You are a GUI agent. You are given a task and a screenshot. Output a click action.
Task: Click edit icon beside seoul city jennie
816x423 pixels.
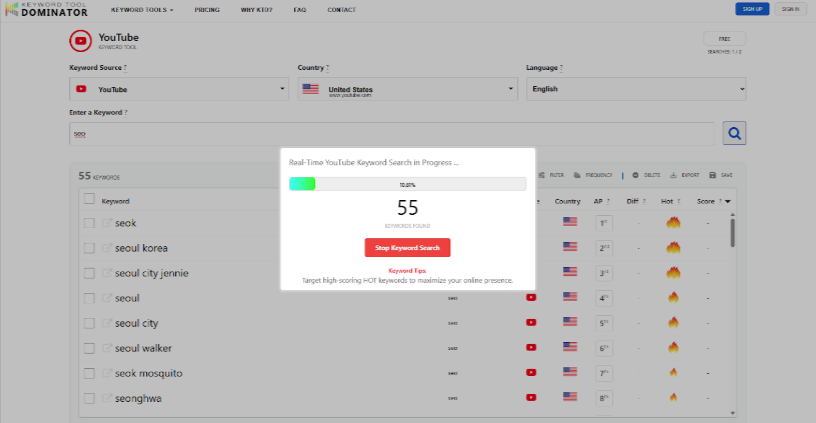[x=107, y=273]
